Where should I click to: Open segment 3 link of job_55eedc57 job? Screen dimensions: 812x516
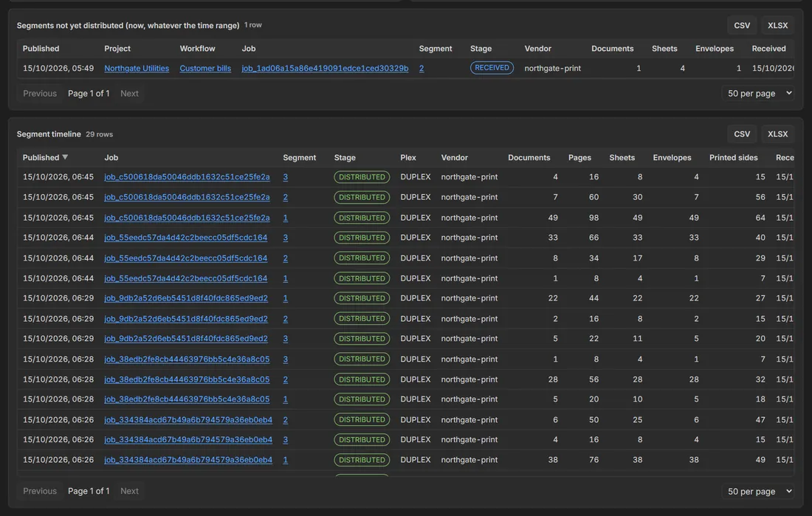click(286, 238)
